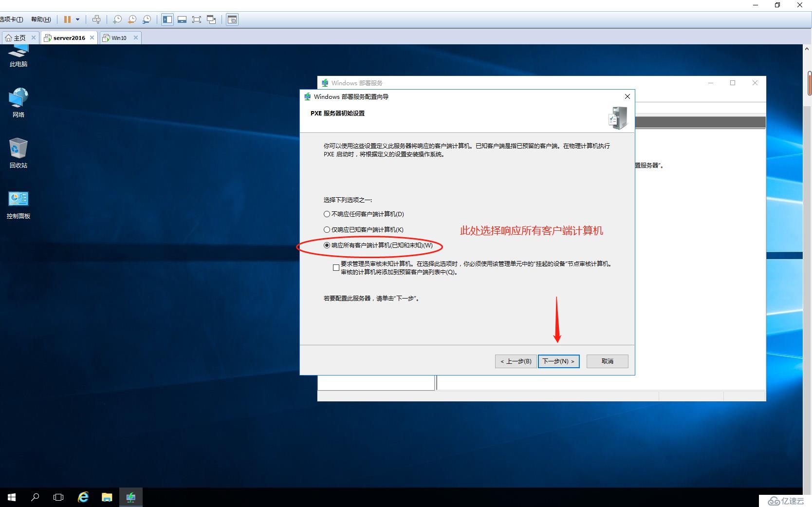The image size is (812, 507).
Task: Restore down the VMware Workstation window
Action: tap(777, 5)
